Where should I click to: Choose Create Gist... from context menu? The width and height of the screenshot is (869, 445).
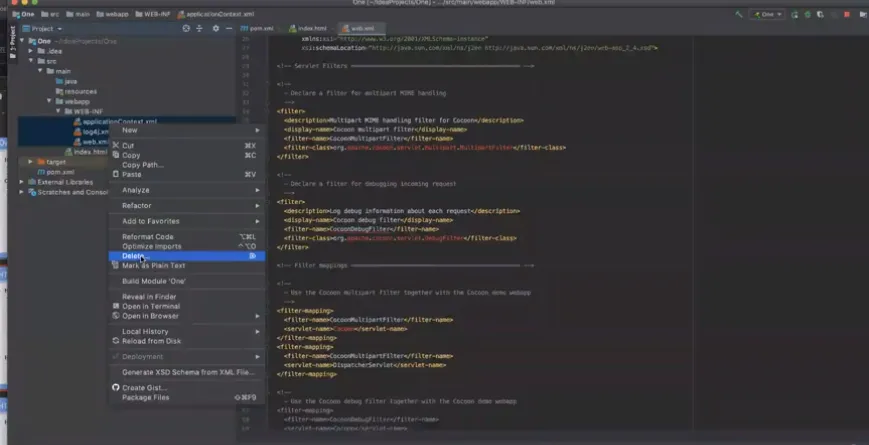pyautogui.click(x=186, y=388)
